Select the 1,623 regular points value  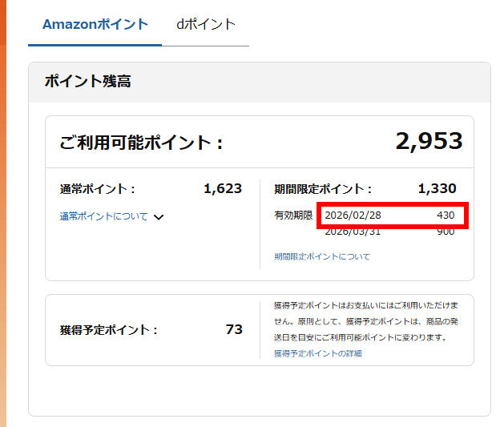click(x=223, y=189)
